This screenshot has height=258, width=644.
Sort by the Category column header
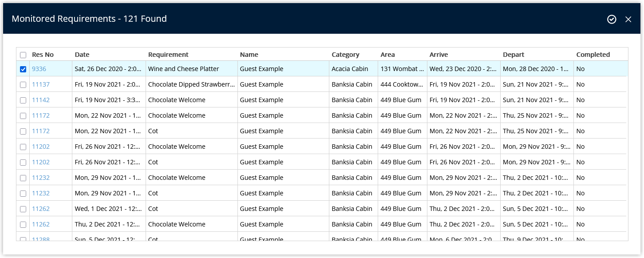[x=345, y=55]
